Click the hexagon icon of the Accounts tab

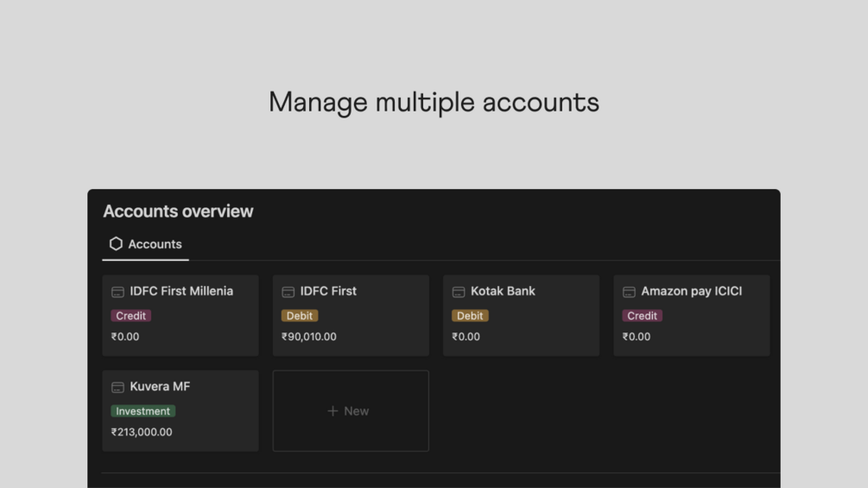click(116, 244)
